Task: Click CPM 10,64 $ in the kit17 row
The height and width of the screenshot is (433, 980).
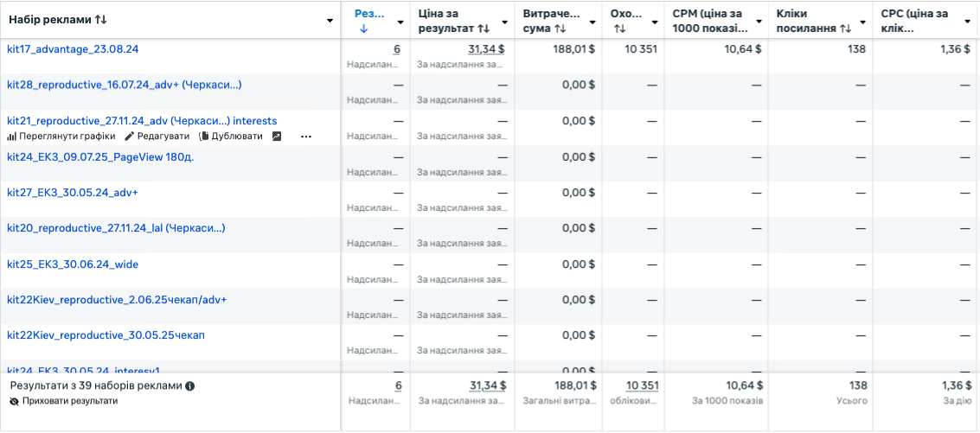Action: 743,49
